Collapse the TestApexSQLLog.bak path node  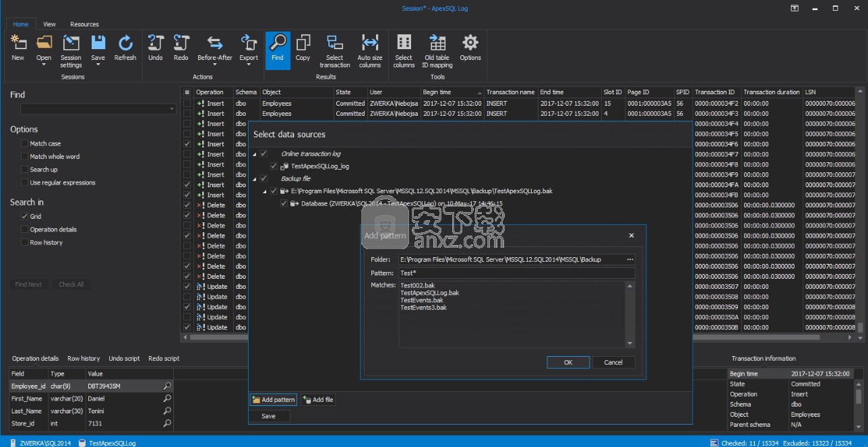click(x=265, y=191)
